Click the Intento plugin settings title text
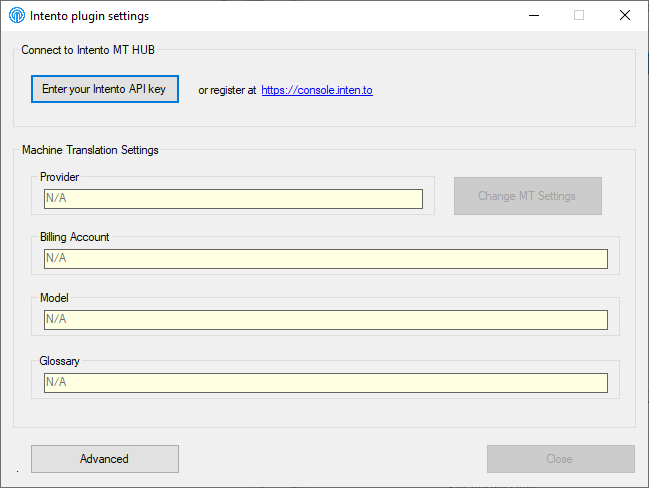Image resolution: width=649 pixels, height=488 pixels. tap(89, 16)
